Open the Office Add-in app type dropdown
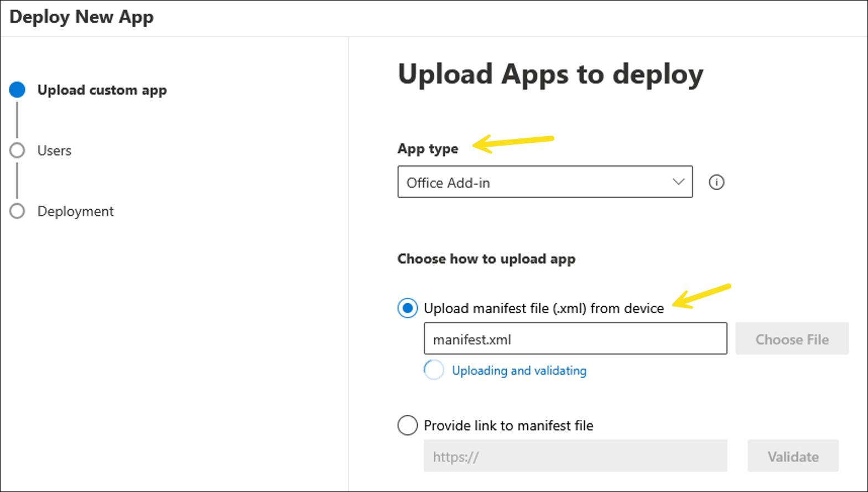The width and height of the screenshot is (868, 492). tap(545, 182)
